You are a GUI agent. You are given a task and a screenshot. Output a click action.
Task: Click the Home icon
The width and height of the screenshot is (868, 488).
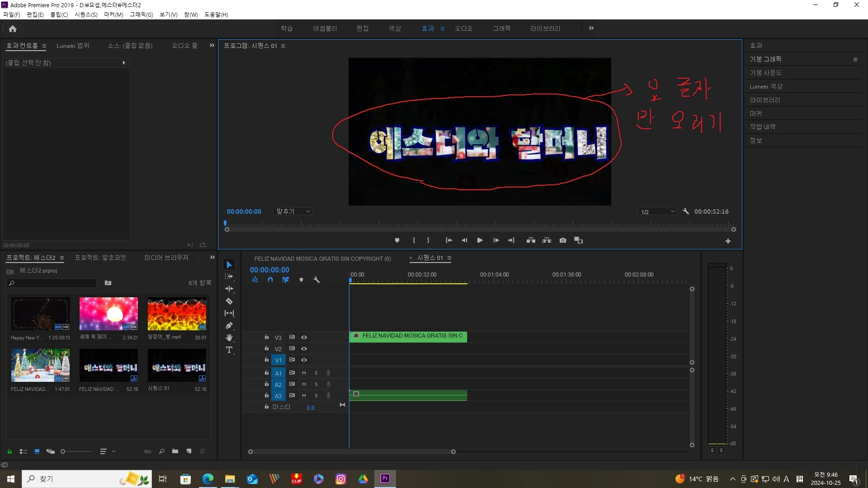coord(13,28)
